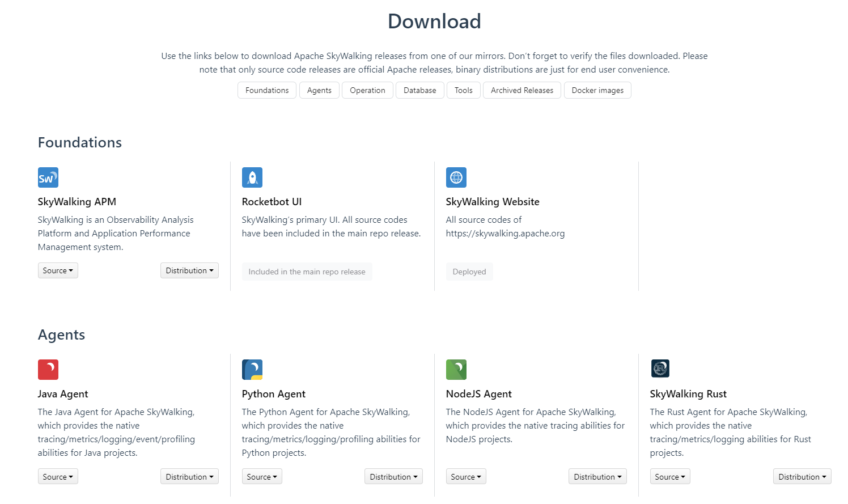The image size is (848, 504).
Task: Expand Java Agent Source dropdown
Action: pos(58,477)
